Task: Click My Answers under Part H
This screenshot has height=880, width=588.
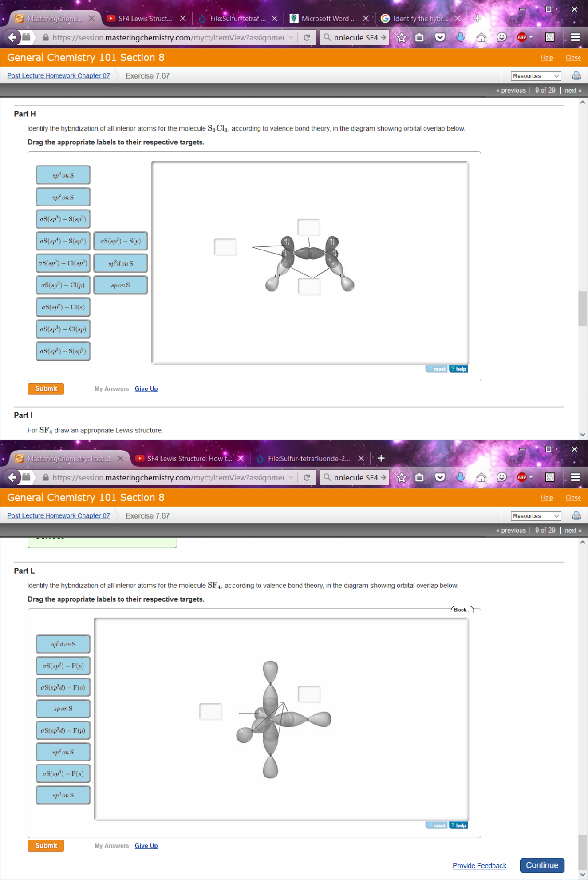Action: tap(112, 389)
